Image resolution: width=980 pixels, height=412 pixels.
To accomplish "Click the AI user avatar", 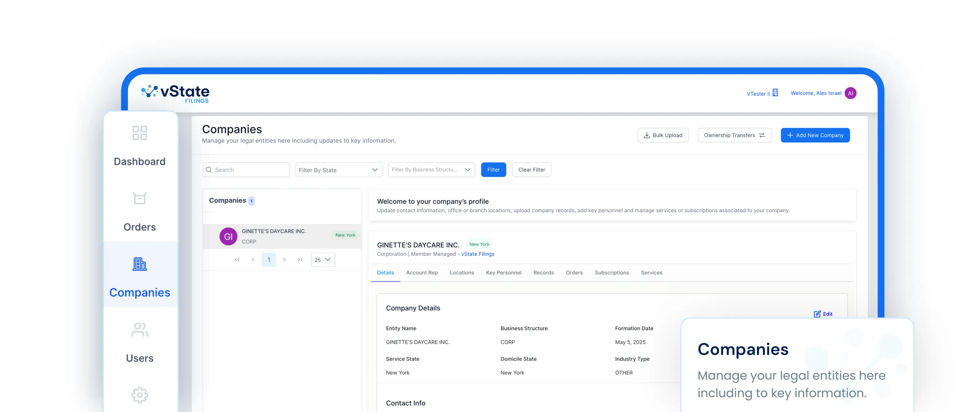I will point(850,93).
